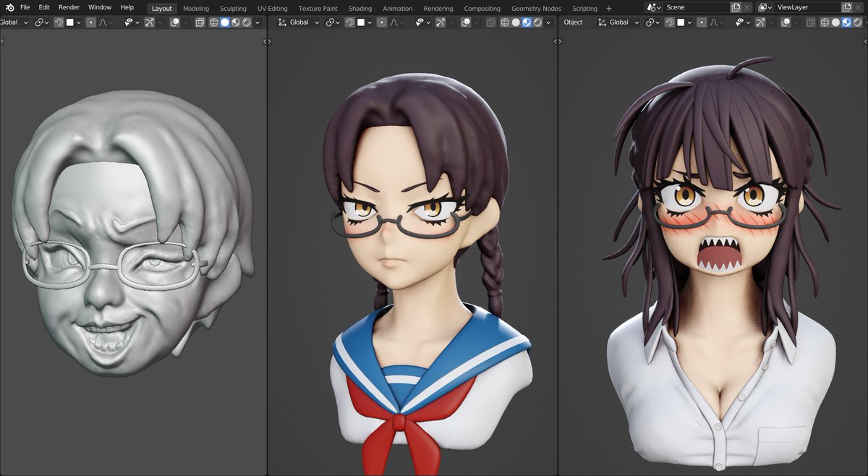This screenshot has width=868, height=476.
Task: Click the ViewLayer name field
Action: click(x=807, y=7)
